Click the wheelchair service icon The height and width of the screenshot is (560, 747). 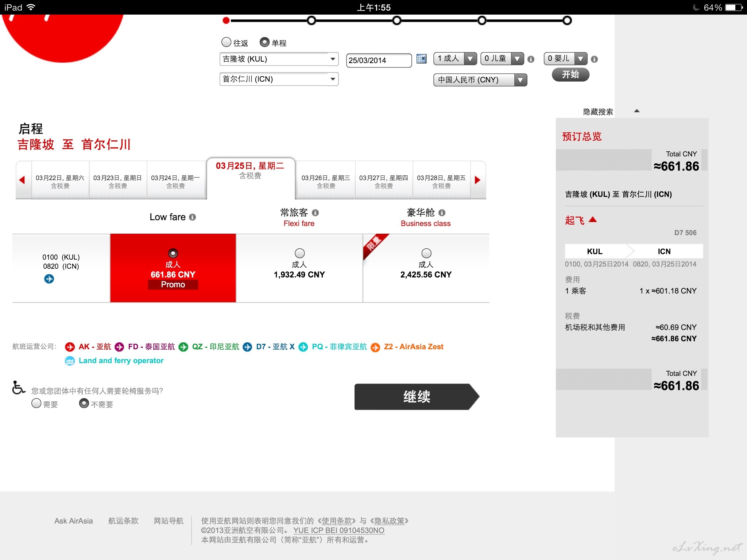click(18, 388)
